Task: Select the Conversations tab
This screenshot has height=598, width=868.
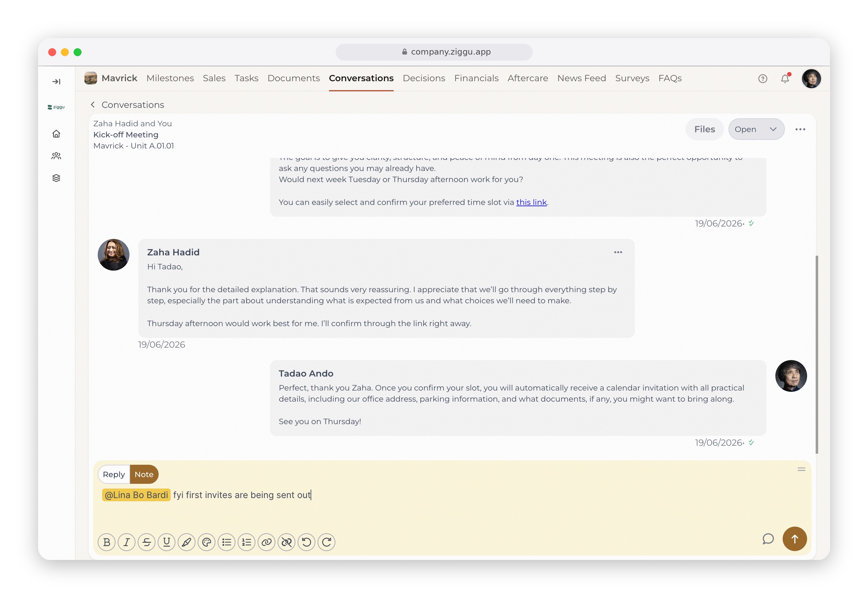Action: point(361,78)
